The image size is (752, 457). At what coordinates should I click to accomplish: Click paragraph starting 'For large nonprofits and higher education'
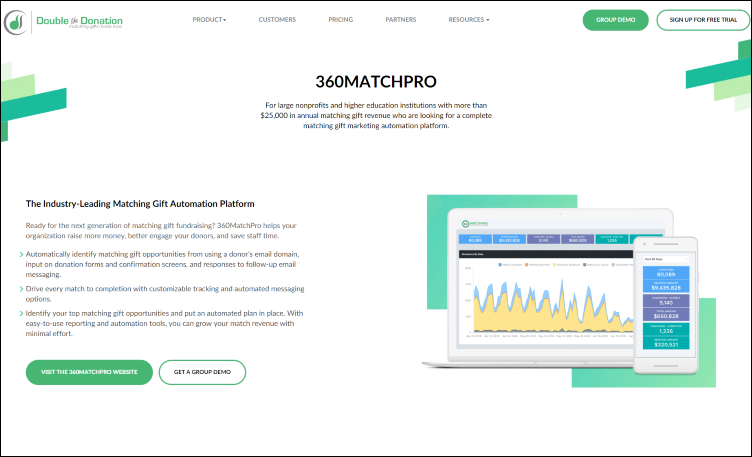click(376, 116)
